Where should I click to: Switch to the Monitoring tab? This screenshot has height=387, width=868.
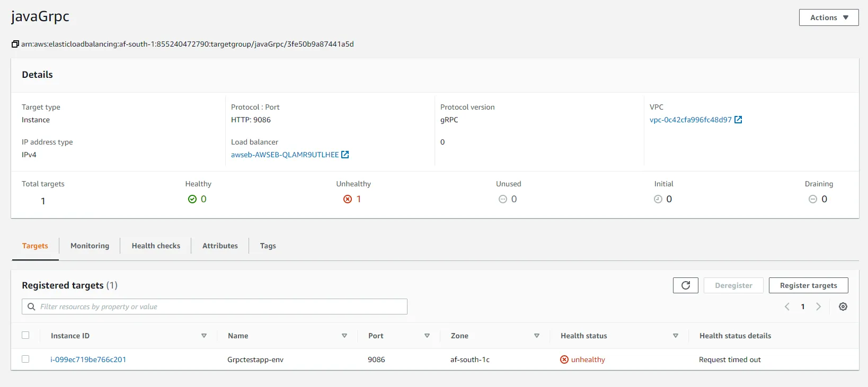pos(90,246)
